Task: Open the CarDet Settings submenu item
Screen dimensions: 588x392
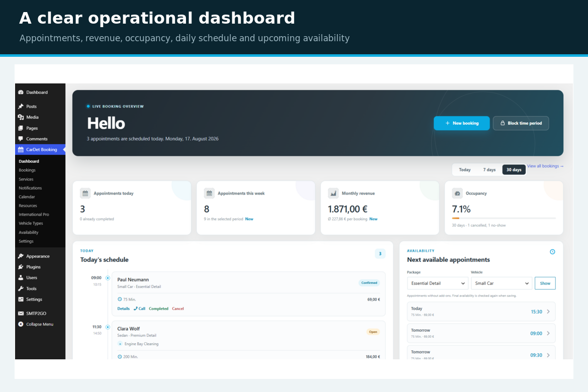Action: point(26,241)
